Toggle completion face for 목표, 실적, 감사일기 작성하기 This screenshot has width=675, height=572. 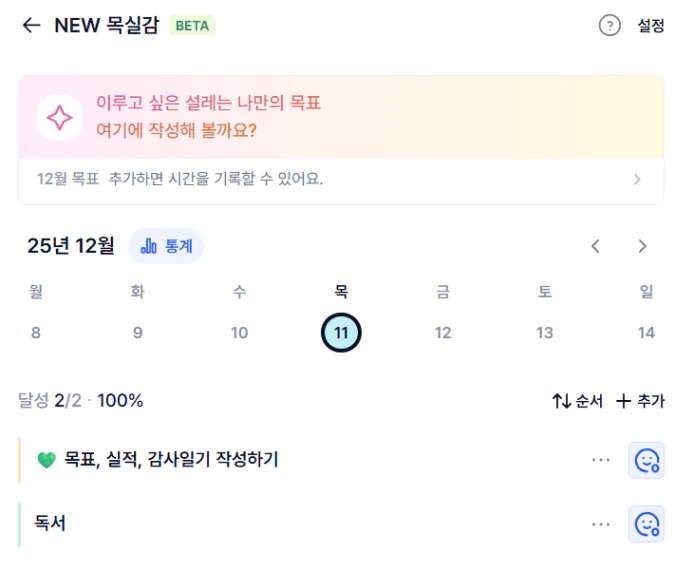coord(646,460)
